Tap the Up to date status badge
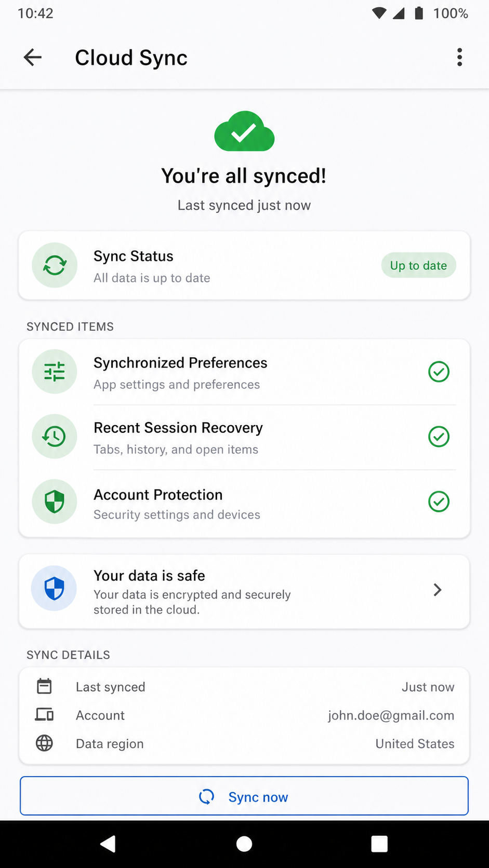The width and height of the screenshot is (489, 868). [x=419, y=265]
